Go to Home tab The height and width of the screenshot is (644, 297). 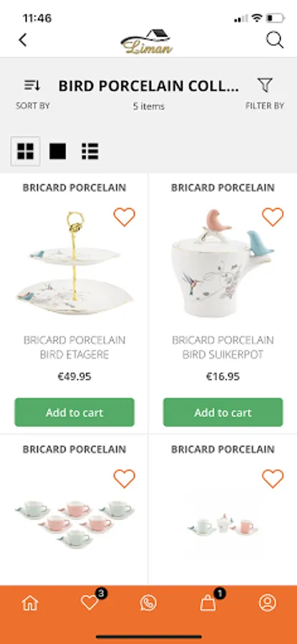(30, 603)
